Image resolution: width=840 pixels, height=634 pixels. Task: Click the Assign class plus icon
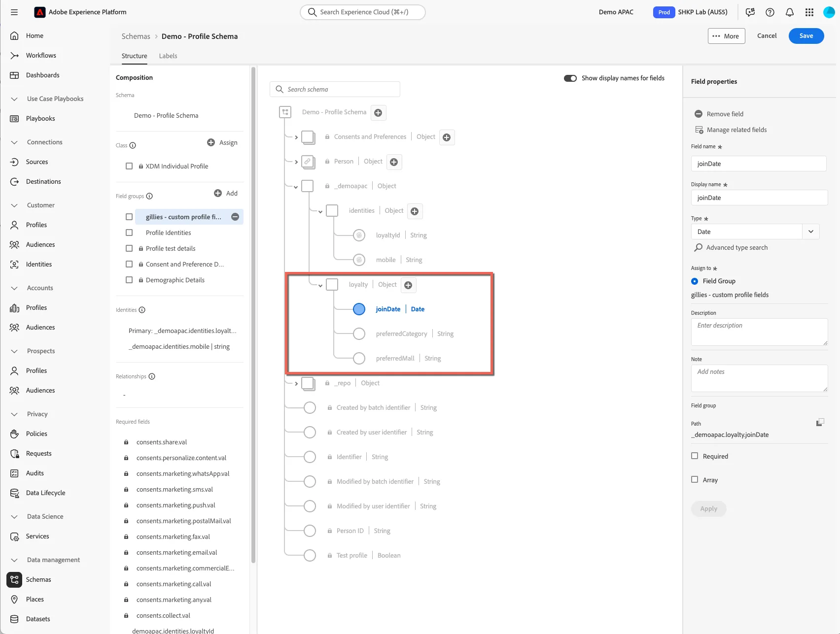211,142
